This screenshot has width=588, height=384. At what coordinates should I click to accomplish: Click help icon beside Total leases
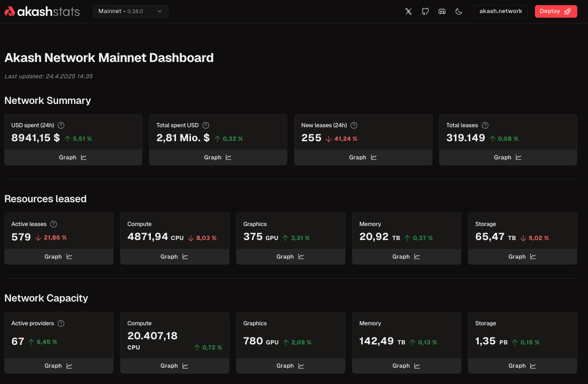coord(485,125)
